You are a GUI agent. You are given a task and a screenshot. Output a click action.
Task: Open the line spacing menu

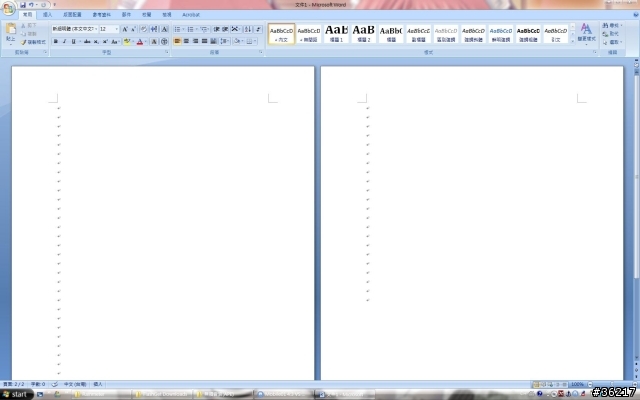[224, 41]
